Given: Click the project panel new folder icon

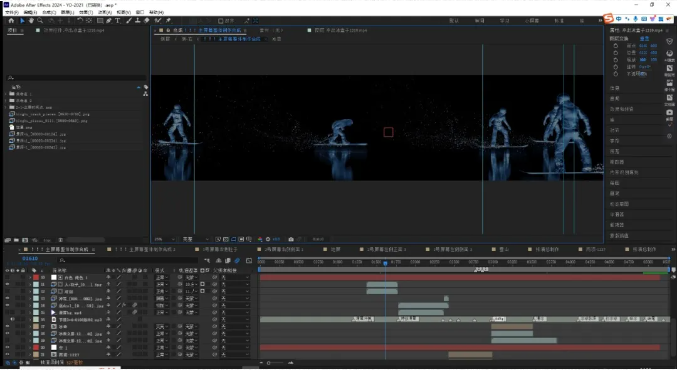Looking at the screenshot, I should click(16, 240).
